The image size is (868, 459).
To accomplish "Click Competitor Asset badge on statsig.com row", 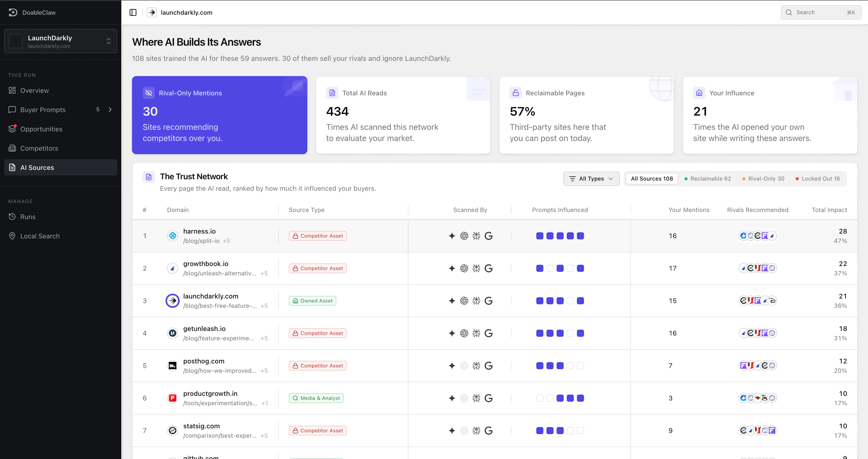I will (318, 430).
